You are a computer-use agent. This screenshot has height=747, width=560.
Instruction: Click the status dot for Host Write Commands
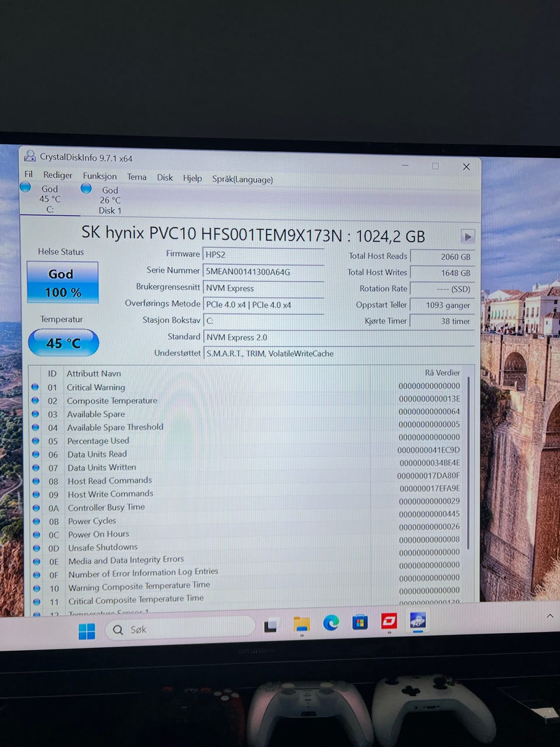point(36,494)
